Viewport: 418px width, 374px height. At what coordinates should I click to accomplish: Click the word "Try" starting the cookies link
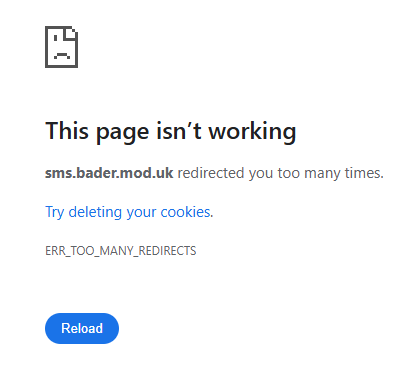click(x=54, y=213)
